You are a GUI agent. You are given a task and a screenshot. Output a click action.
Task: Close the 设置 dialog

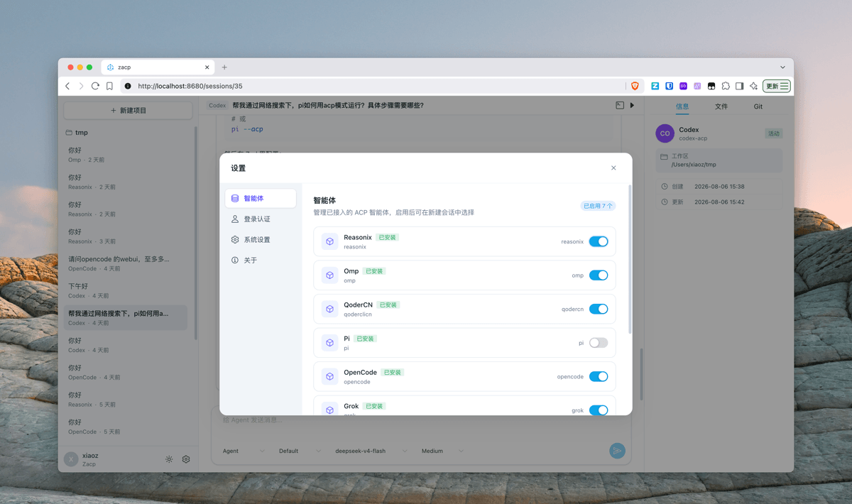point(613,168)
